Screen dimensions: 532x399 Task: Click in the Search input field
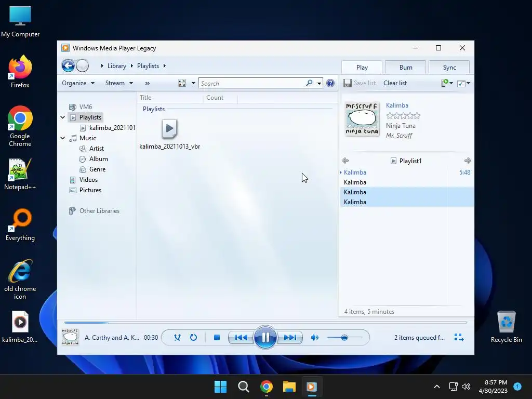[x=253, y=84]
